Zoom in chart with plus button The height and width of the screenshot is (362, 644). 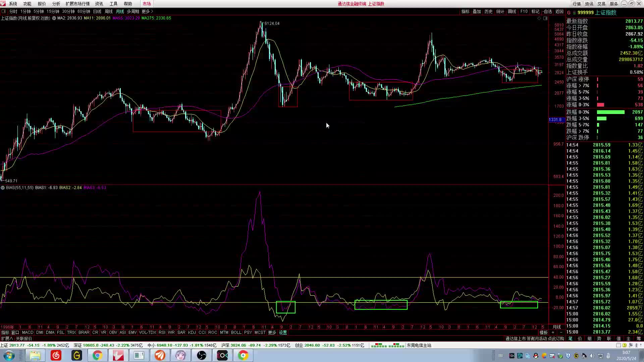(553, 333)
